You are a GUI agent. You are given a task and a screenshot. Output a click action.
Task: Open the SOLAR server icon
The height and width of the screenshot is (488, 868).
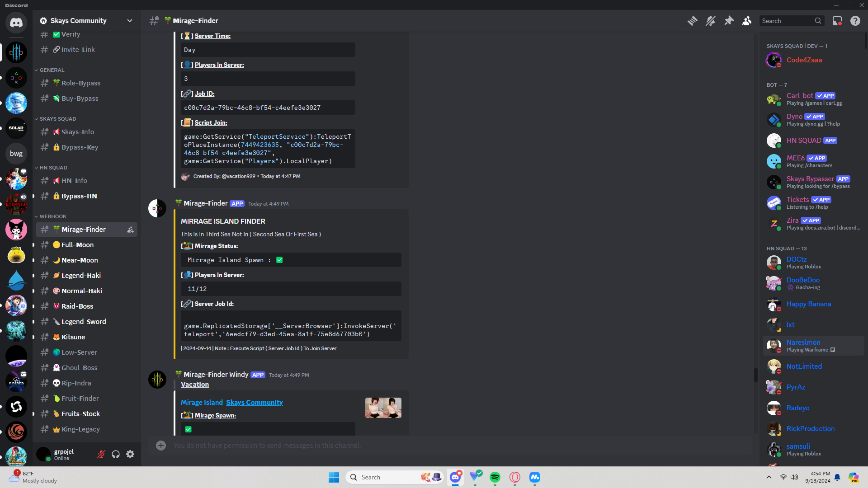pyautogui.click(x=16, y=128)
